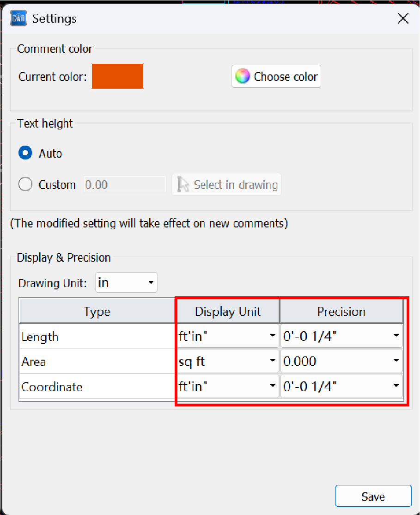Click the cursor icon beside Select in drawing
The image size is (420, 515).
pos(183,185)
